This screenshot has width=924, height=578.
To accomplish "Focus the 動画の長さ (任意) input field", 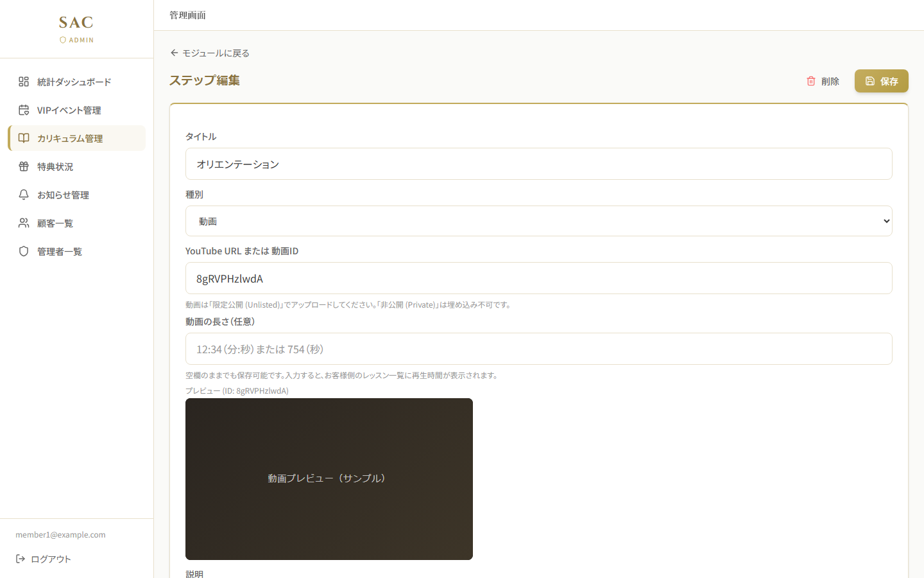I will tap(539, 349).
